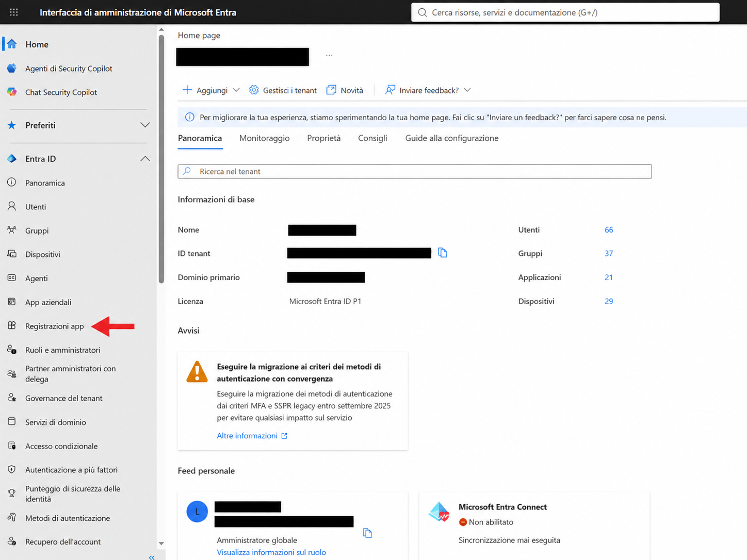Click the Ruoli e amministratori icon
The width and height of the screenshot is (747, 560).
point(12,350)
